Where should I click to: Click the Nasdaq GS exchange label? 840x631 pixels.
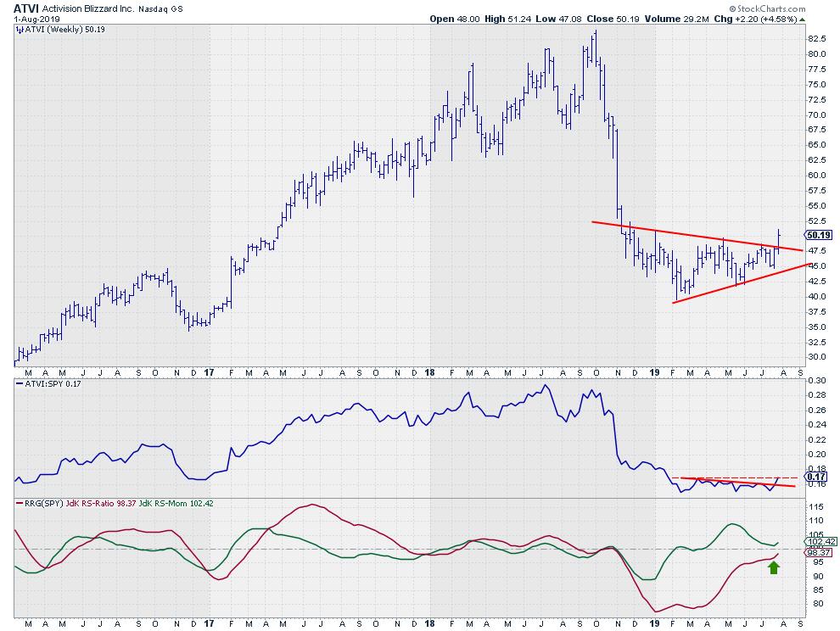[x=160, y=9]
